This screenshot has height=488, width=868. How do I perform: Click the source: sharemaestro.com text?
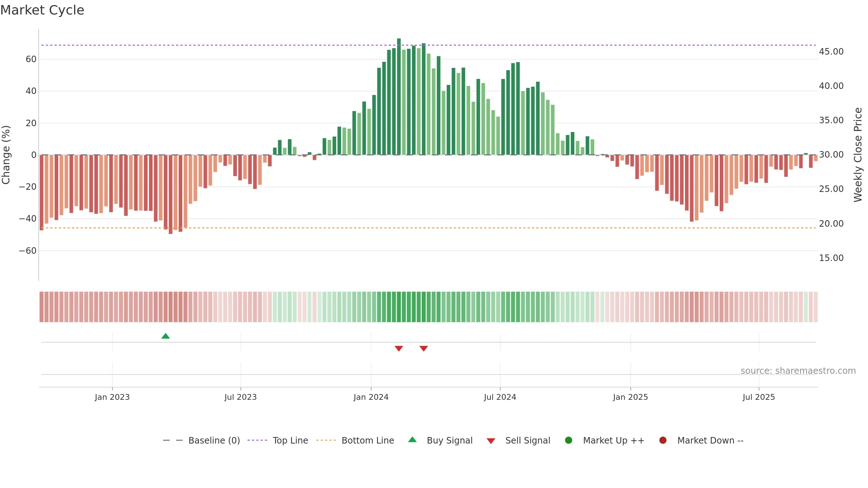(798, 371)
